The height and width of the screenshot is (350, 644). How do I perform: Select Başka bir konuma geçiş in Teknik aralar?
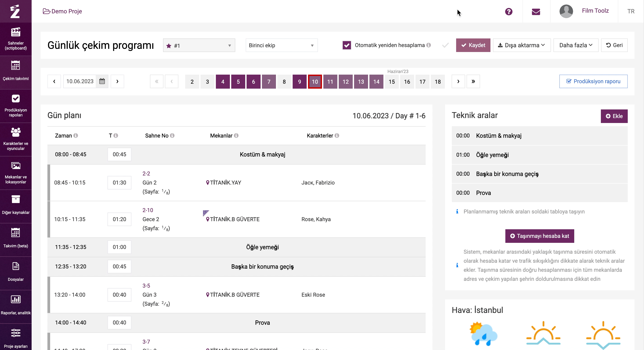point(539,174)
